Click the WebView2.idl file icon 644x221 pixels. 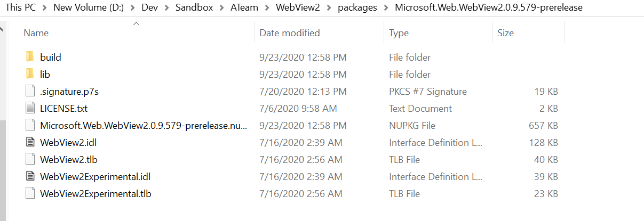click(x=30, y=142)
